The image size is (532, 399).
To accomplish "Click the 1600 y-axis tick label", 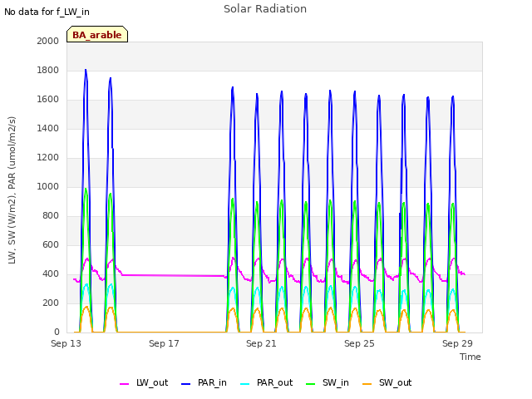I will (48, 100).
